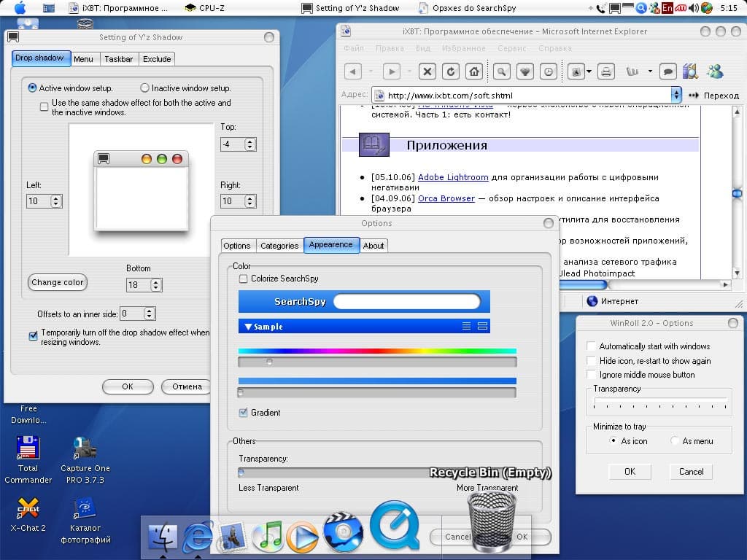The width and height of the screenshot is (747, 560).
Task: Open the History clock icon
Action: click(548, 71)
